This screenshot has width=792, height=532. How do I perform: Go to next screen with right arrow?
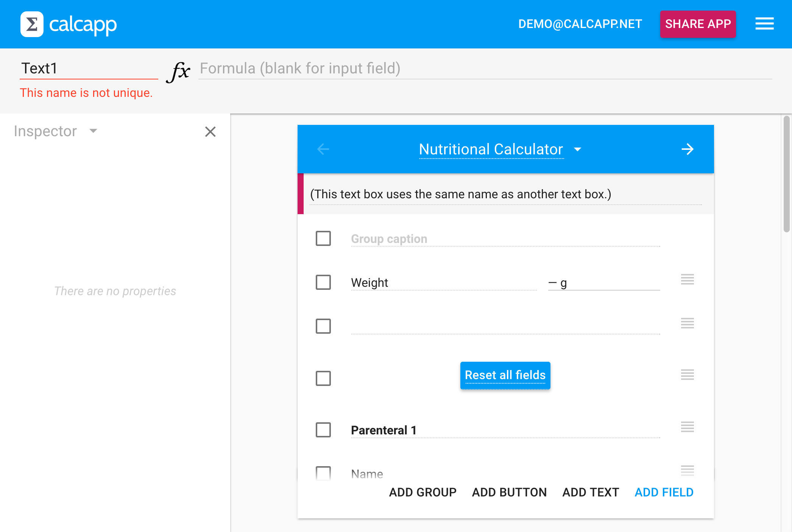coord(688,149)
